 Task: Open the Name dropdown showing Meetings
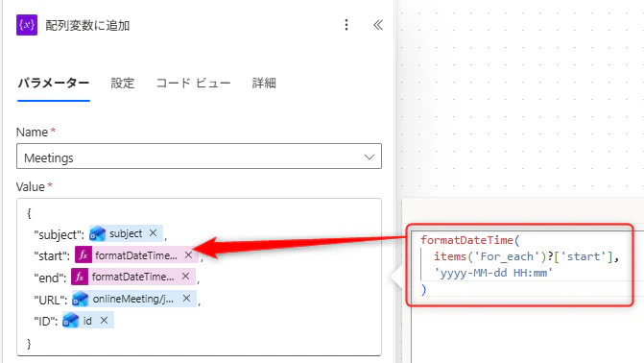click(x=199, y=157)
